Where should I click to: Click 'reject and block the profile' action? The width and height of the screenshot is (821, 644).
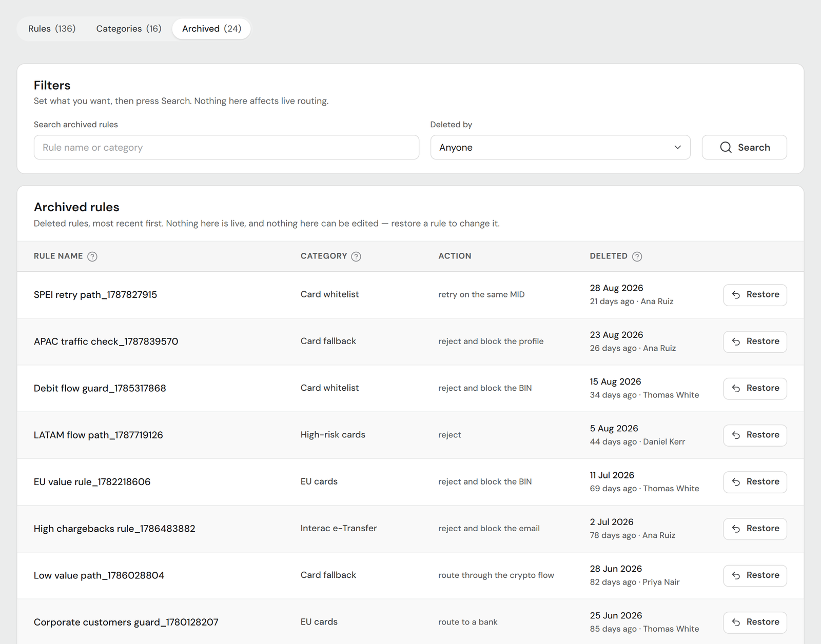[491, 341]
